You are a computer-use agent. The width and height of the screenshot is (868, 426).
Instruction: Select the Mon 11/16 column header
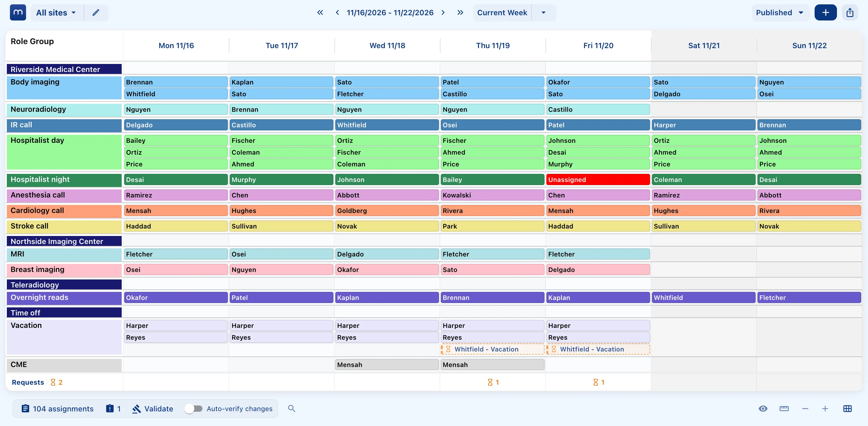point(176,46)
